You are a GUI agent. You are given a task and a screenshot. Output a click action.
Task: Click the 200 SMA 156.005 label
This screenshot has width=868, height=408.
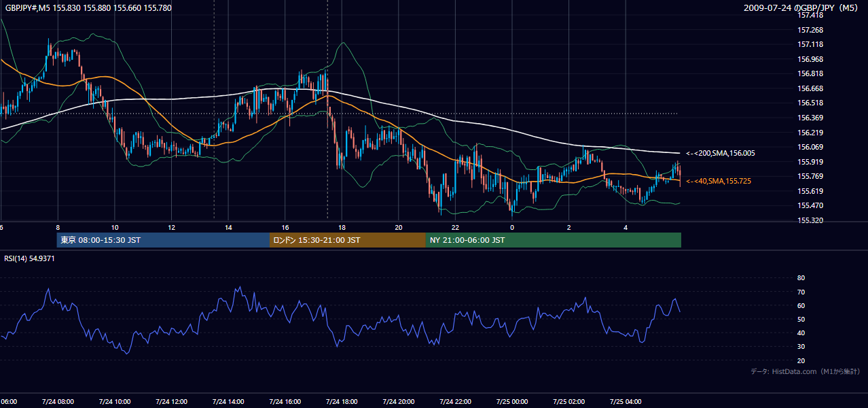[x=721, y=154]
